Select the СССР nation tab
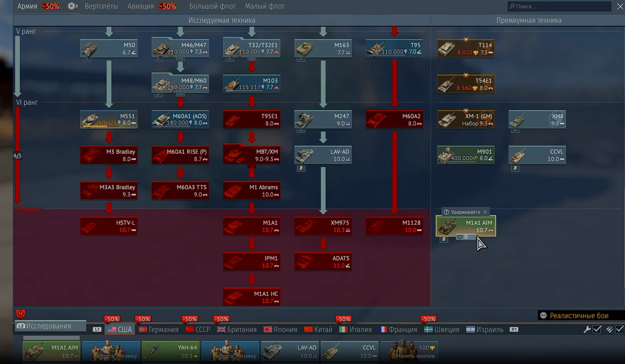625x364 pixels. pos(198,329)
